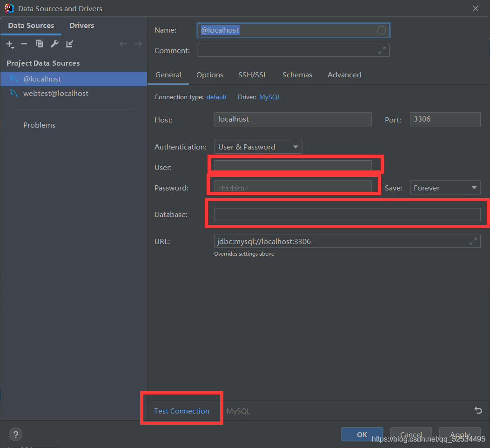Image resolution: width=490 pixels, height=448 pixels.
Task: Remove selected data source with minus icon
Action: point(24,44)
